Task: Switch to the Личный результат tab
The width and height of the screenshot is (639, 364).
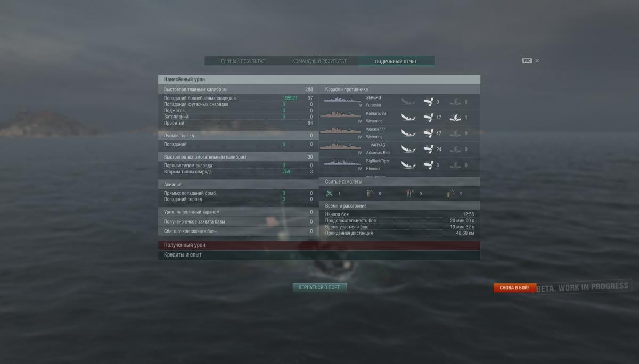Action: [x=243, y=61]
